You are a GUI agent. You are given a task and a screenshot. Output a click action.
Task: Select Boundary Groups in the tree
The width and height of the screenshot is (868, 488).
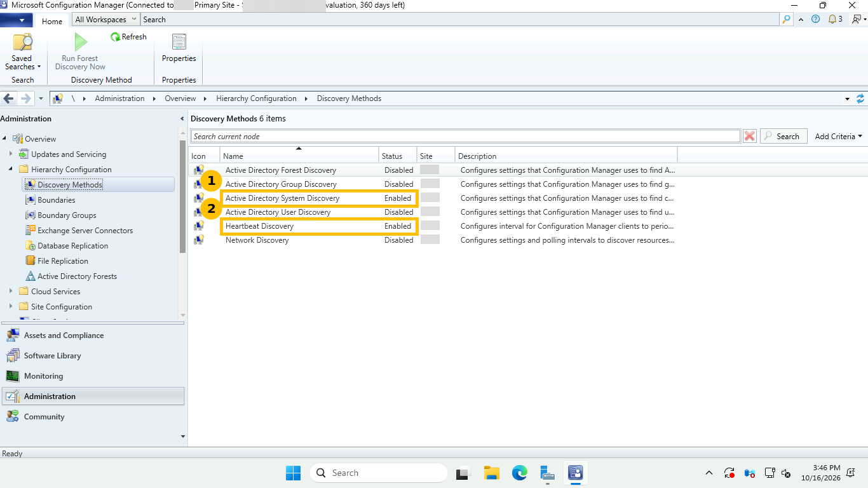(67, 215)
